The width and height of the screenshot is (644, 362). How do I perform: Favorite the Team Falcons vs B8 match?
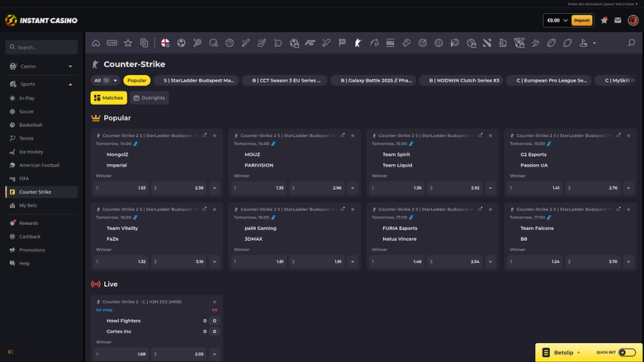[x=627, y=208]
